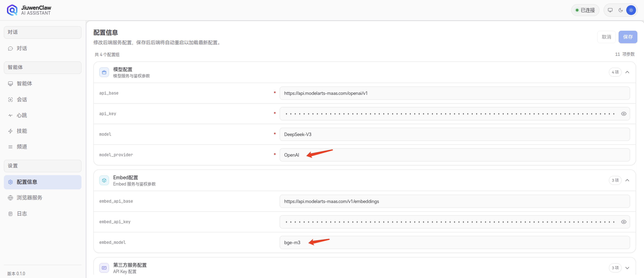The image size is (644, 278).
Task: Expand the 第三方服务配置 section
Action: [627, 268]
